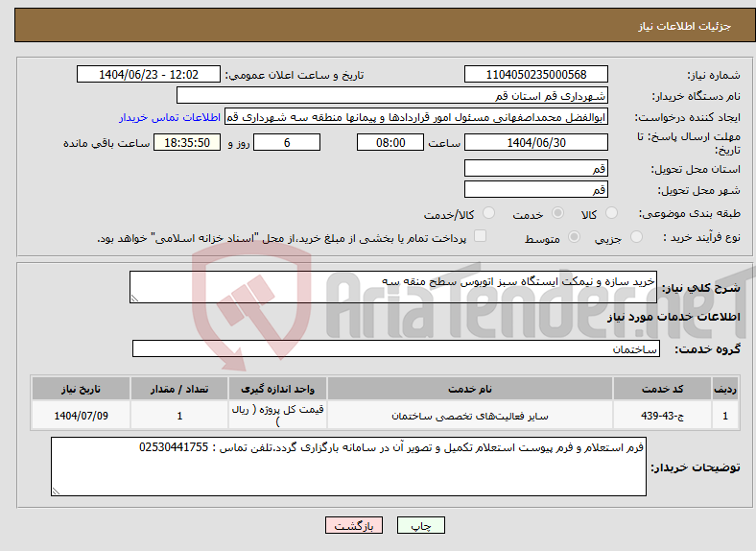Click the تعداد / مقدار column header
The width and height of the screenshot is (756, 551).
[179, 389]
